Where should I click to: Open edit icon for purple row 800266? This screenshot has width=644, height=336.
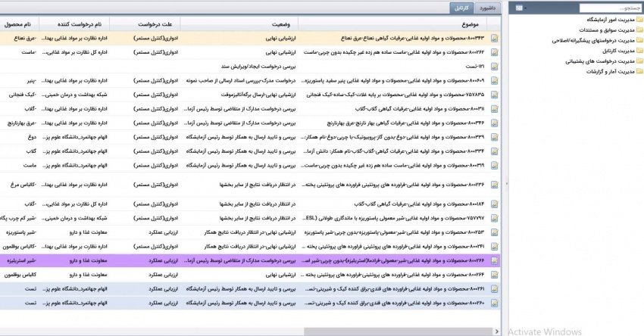495,261
